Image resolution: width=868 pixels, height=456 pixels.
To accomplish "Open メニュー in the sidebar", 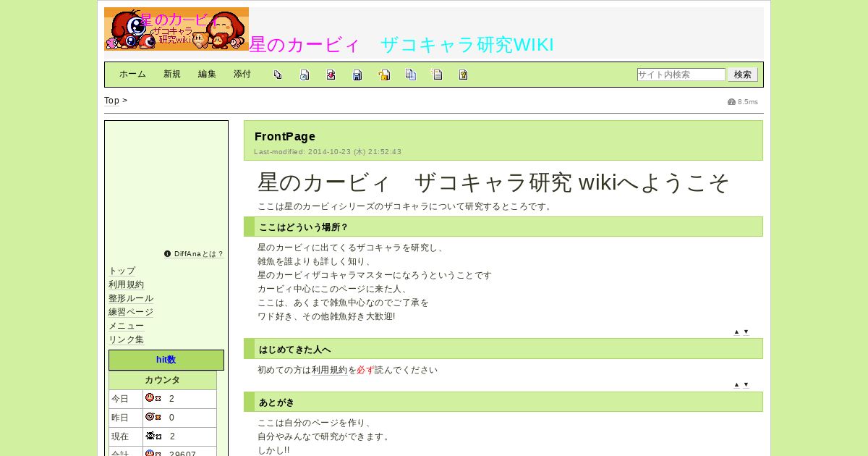I will point(126,326).
